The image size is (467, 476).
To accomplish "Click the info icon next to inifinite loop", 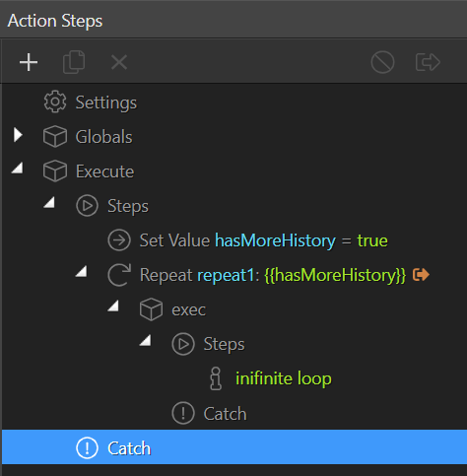I will pyautogui.click(x=216, y=378).
